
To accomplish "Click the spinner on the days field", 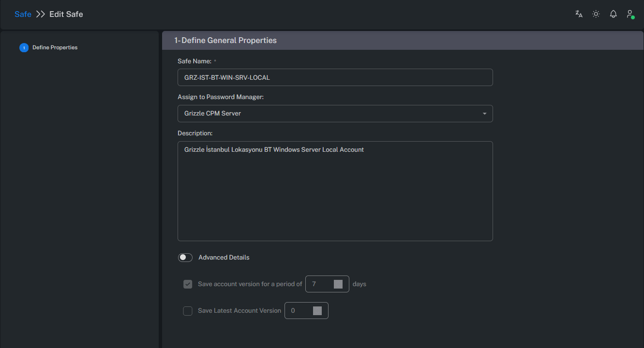I will click(338, 284).
